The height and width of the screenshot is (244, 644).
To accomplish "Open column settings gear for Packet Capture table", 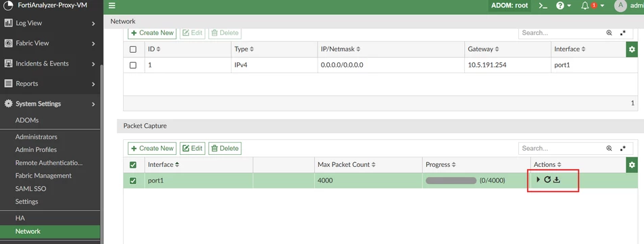I will coord(632,165).
